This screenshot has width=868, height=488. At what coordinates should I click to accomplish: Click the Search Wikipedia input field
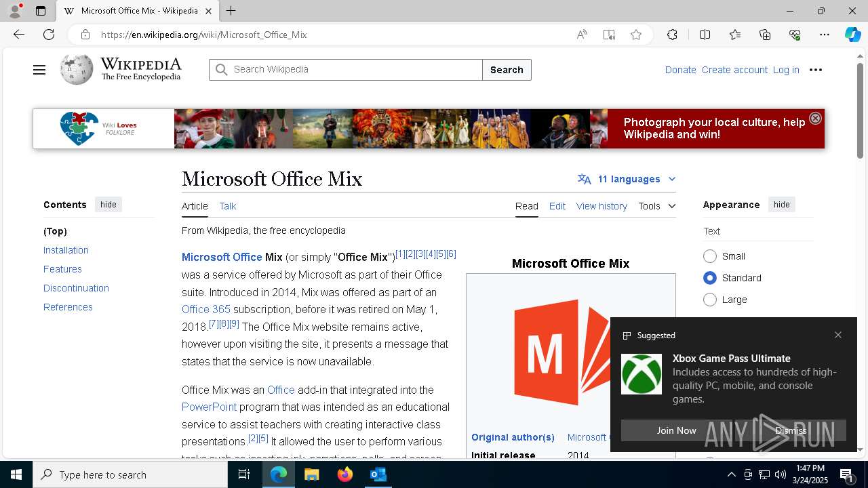coord(346,70)
